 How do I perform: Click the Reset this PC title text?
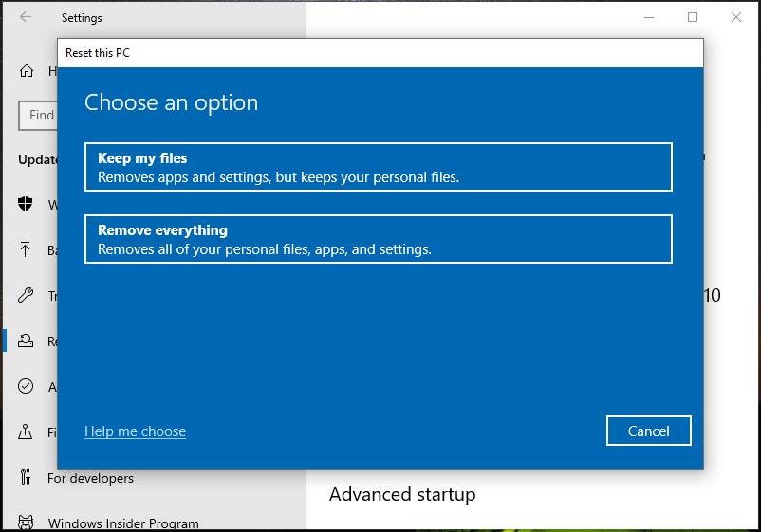pos(98,53)
